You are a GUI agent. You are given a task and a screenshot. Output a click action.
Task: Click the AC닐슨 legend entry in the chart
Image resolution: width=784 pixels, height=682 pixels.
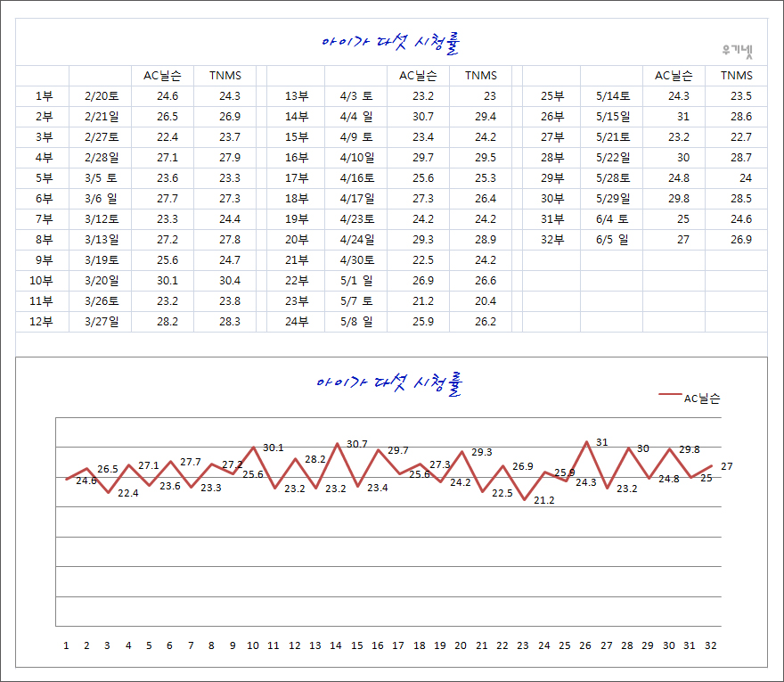point(690,399)
